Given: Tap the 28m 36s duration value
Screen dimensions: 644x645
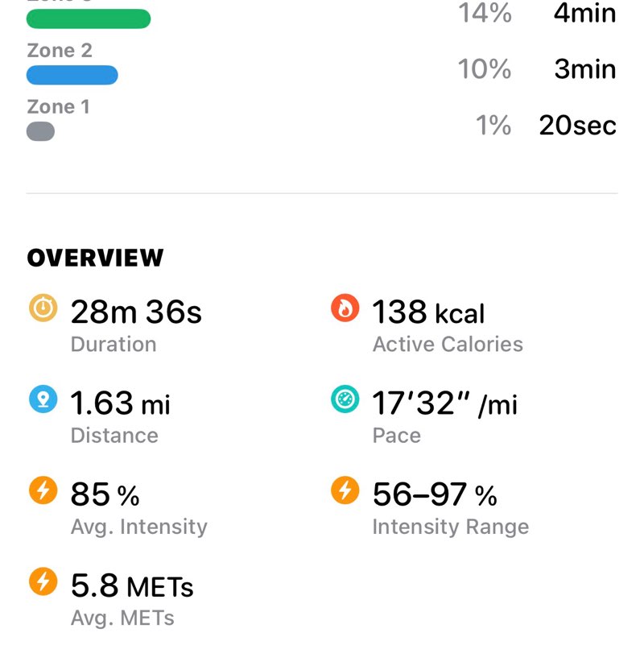Looking at the screenshot, I should (136, 312).
